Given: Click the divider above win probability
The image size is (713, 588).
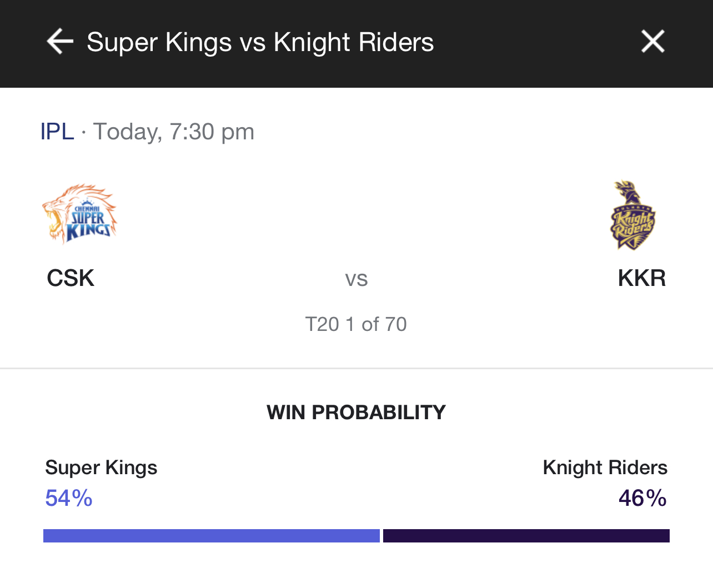Looking at the screenshot, I should coord(356,368).
